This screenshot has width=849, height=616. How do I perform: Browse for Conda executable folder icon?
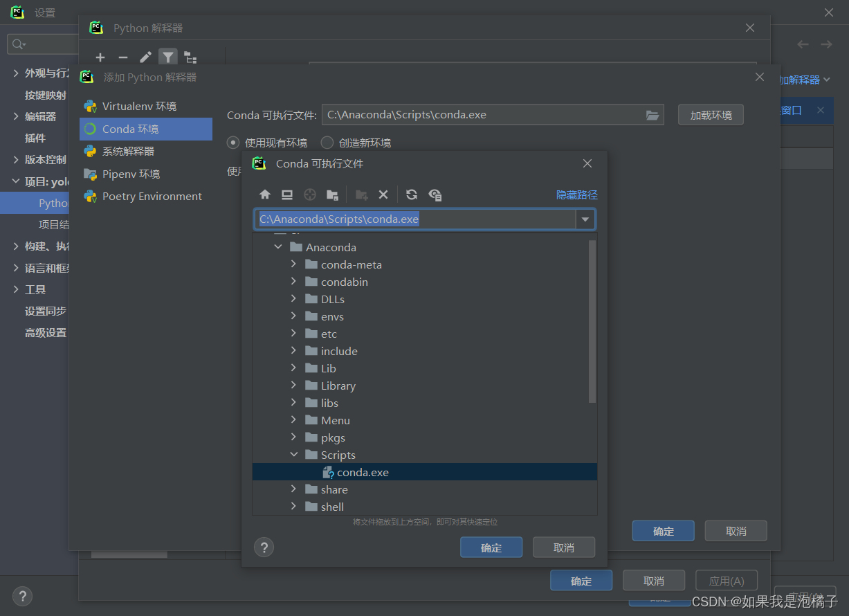[x=652, y=115]
